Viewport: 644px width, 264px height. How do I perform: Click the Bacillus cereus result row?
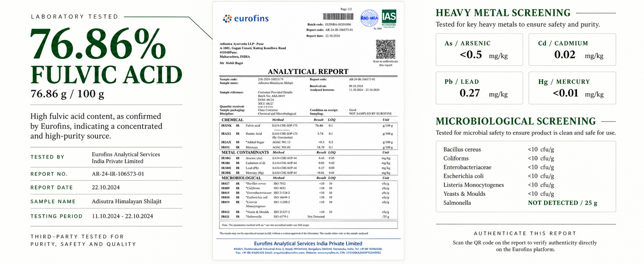pos(526,149)
